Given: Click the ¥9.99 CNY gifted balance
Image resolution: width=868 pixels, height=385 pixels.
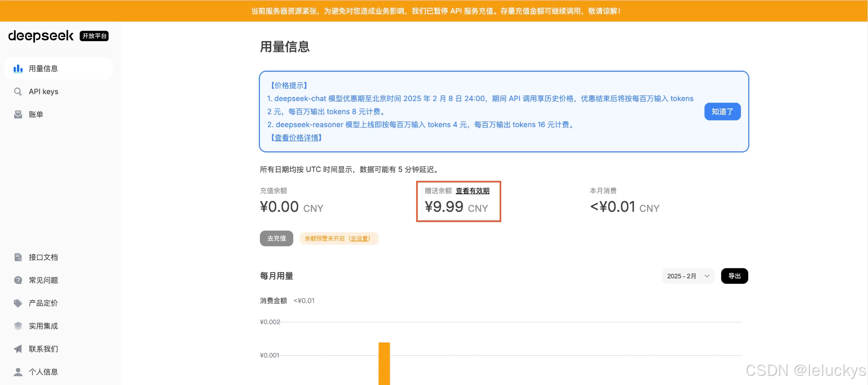Looking at the screenshot, I should coord(456,207).
